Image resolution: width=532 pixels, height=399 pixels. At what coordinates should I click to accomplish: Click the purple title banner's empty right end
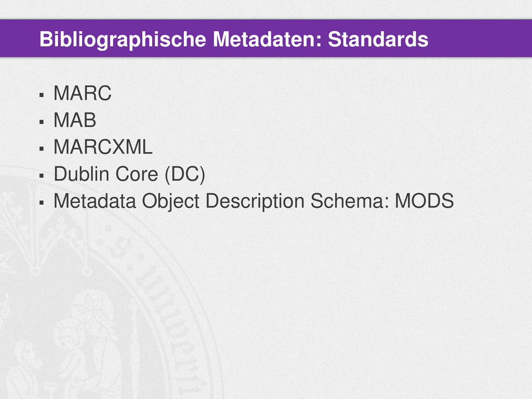[480, 38]
